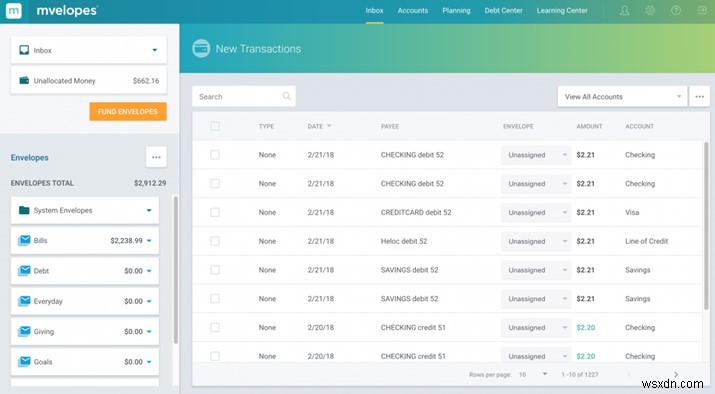This screenshot has height=394, width=715.
Task: Click the FUND ENVELOPES button
Action: click(128, 112)
